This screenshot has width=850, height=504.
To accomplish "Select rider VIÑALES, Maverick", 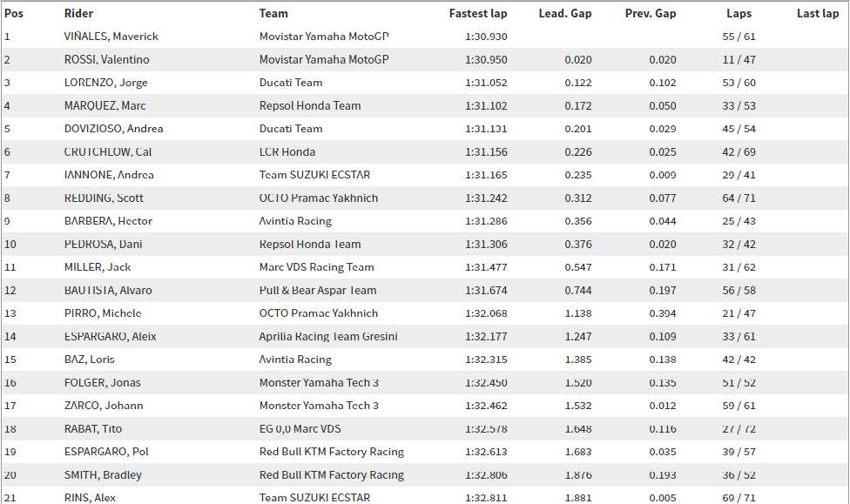I will point(111,37).
